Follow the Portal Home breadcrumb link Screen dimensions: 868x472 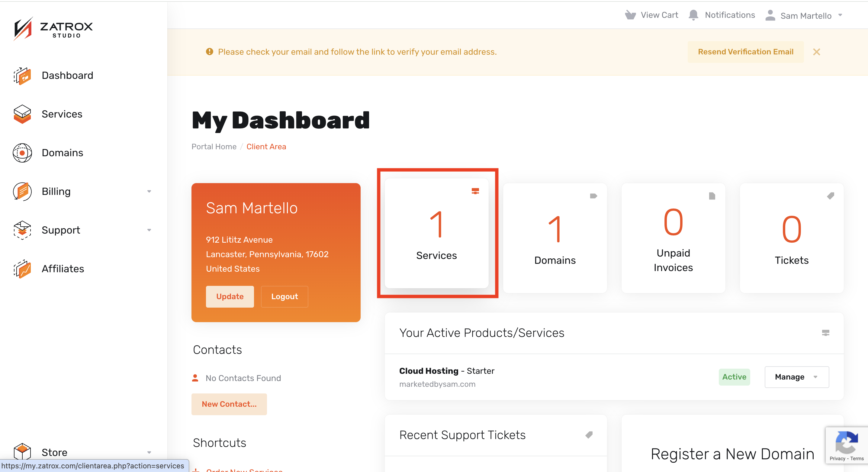click(x=214, y=147)
